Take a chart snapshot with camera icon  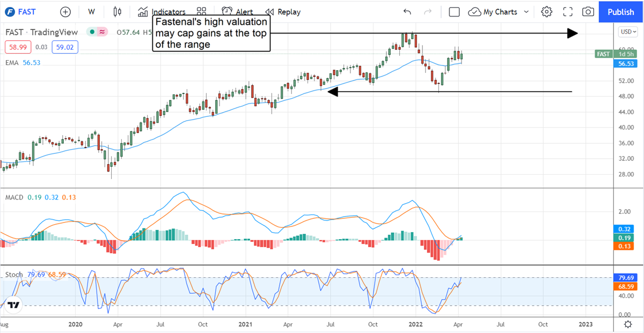point(588,12)
